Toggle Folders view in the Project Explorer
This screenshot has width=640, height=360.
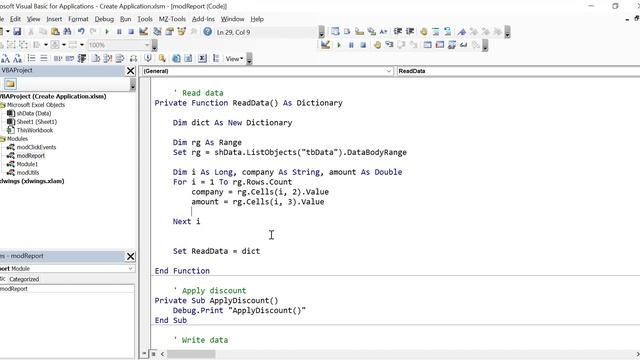(10, 84)
